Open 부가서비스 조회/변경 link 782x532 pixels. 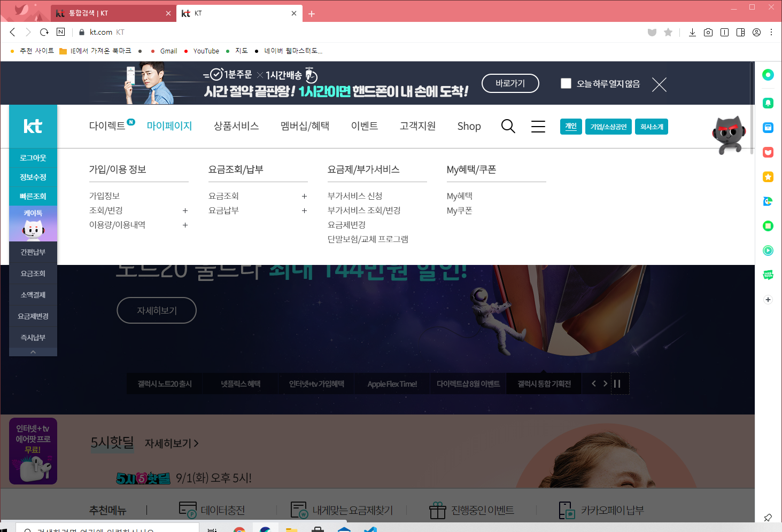[x=364, y=210]
